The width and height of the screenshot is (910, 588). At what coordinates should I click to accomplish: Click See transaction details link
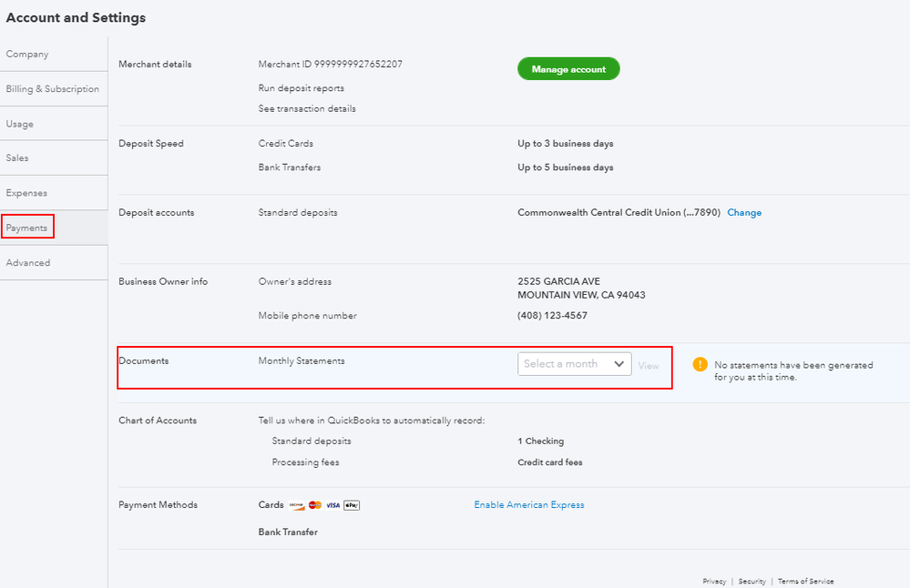[x=307, y=109]
